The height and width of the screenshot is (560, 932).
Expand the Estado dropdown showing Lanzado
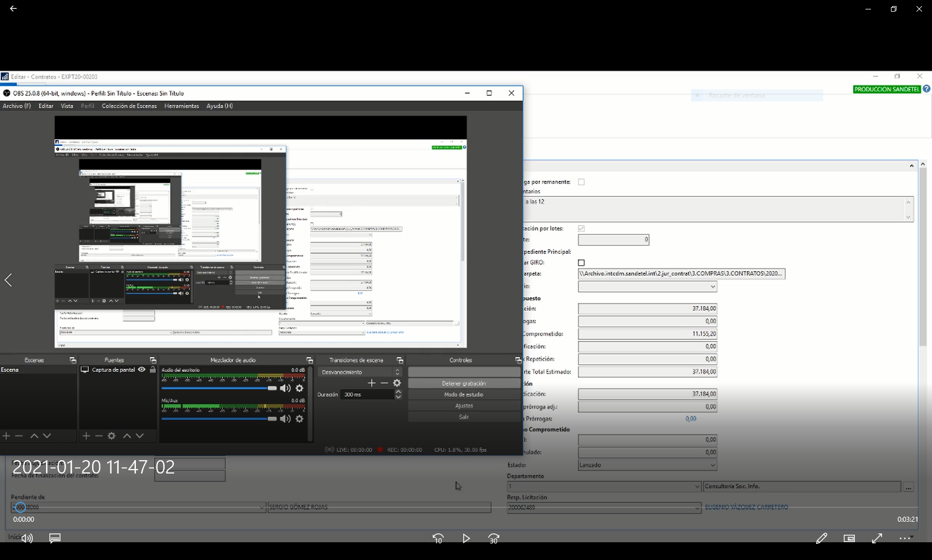click(713, 465)
